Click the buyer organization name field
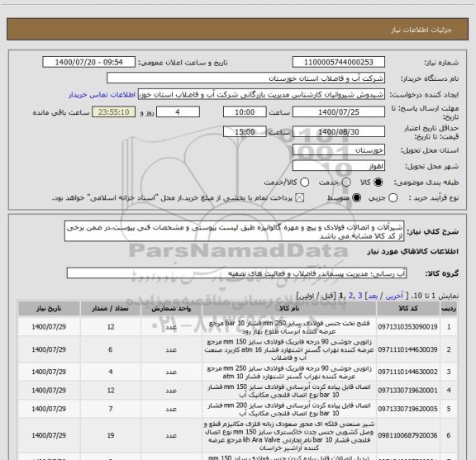This screenshot has height=460, width=476. (x=246, y=78)
